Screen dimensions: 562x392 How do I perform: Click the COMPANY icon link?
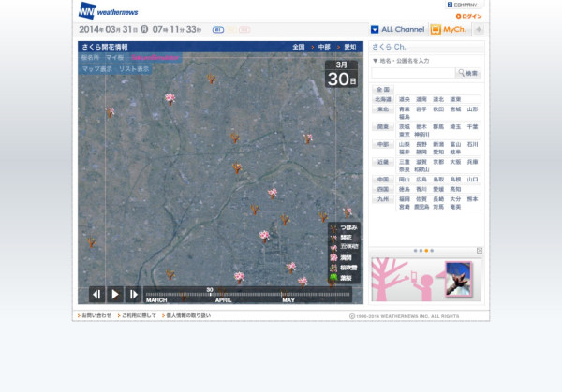pyautogui.click(x=463, y=5)
